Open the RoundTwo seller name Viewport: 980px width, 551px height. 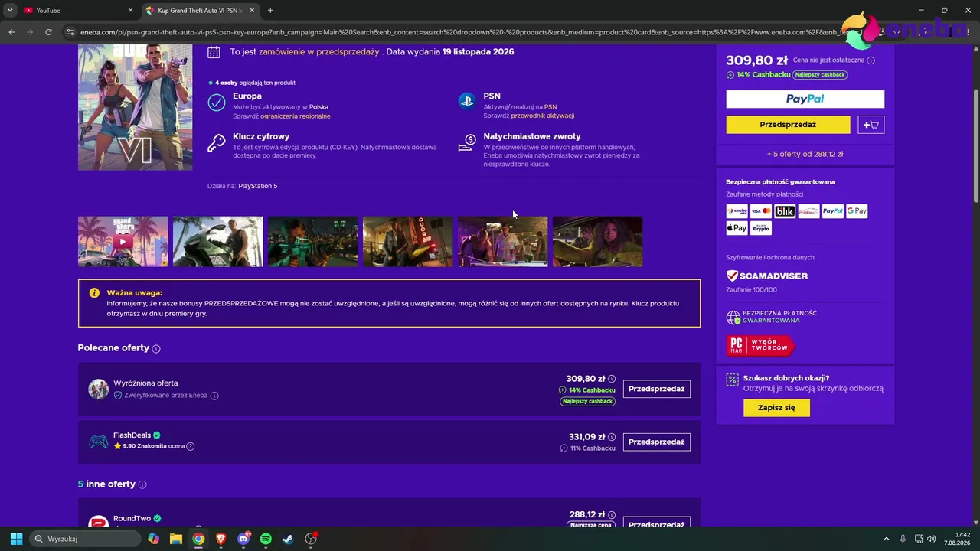coord(132,518)
